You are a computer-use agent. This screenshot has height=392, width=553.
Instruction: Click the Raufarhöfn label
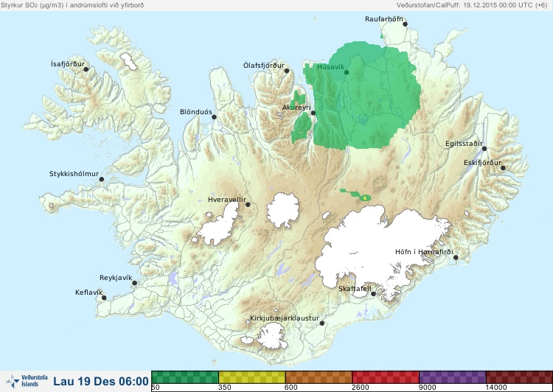tap(383, 19)
